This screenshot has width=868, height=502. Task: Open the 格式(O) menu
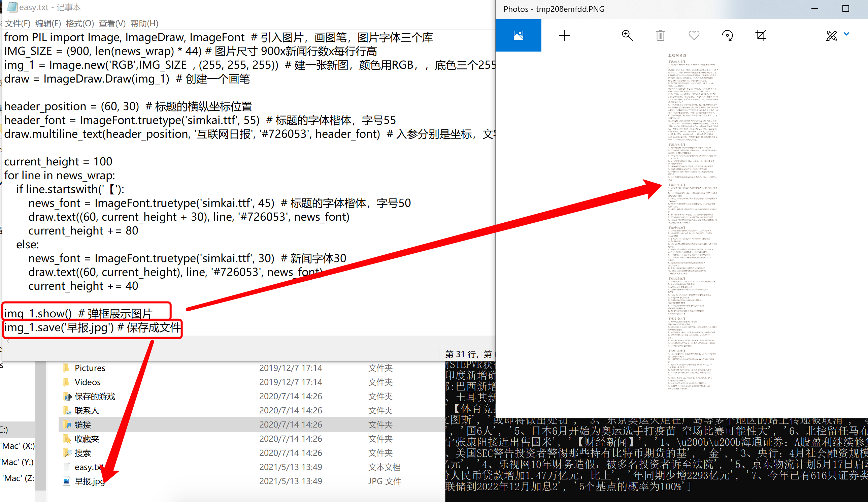[79, 24]
